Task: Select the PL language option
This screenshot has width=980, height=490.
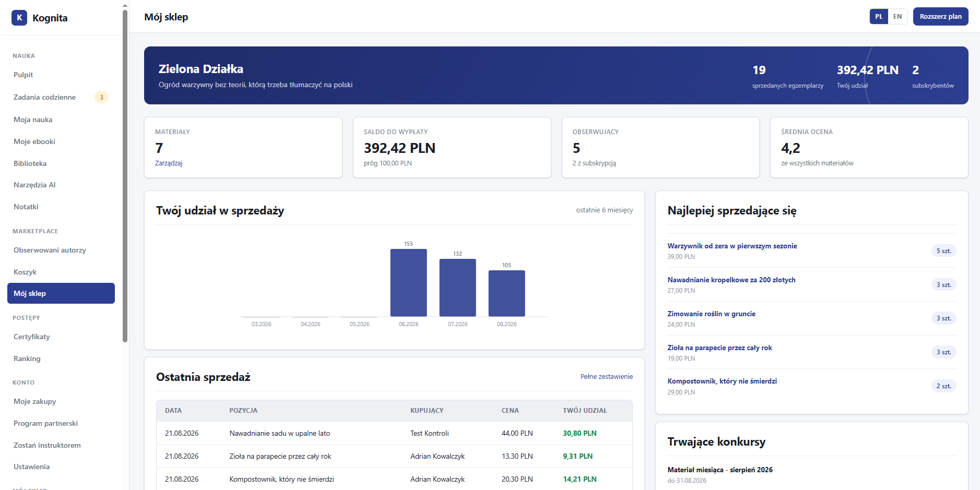Action: (x=879, y=17)
